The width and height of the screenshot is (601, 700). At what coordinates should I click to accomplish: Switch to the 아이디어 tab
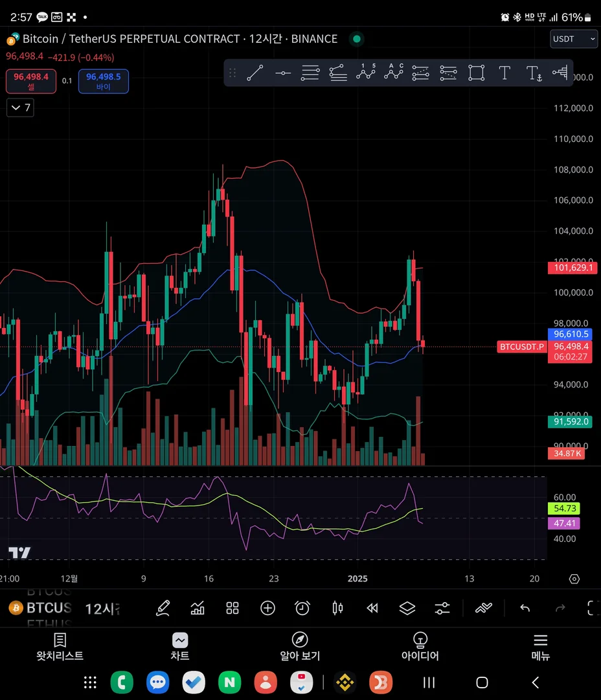click(420, 647)
